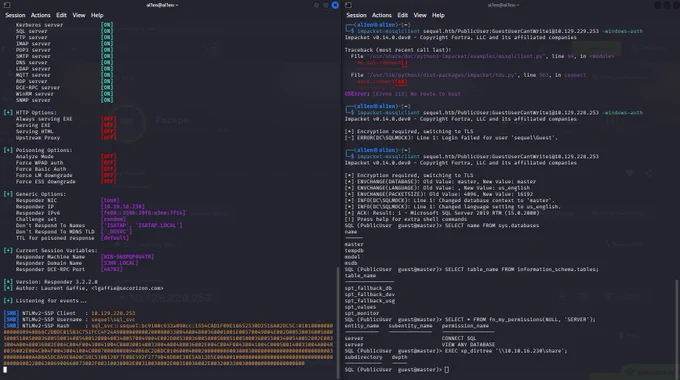Open Session menu in right terminal
680x380 pixels.
356,15
